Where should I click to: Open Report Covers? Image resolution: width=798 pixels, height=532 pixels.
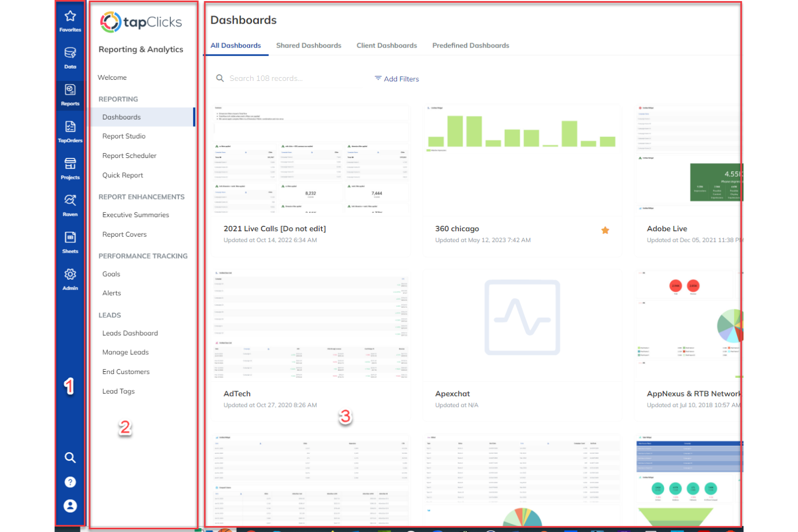pos(125,234)
